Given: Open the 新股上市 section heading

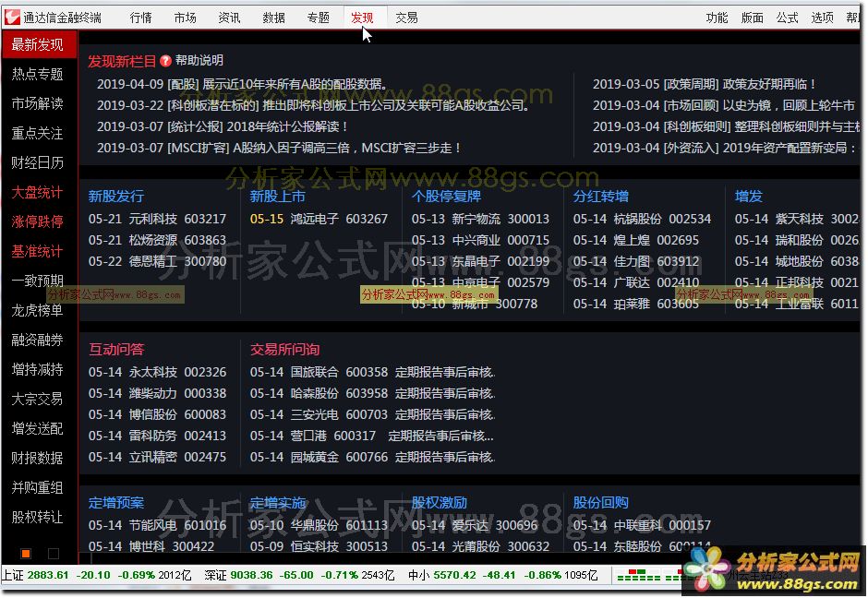Looking at the screenshot, I should 277,196.
